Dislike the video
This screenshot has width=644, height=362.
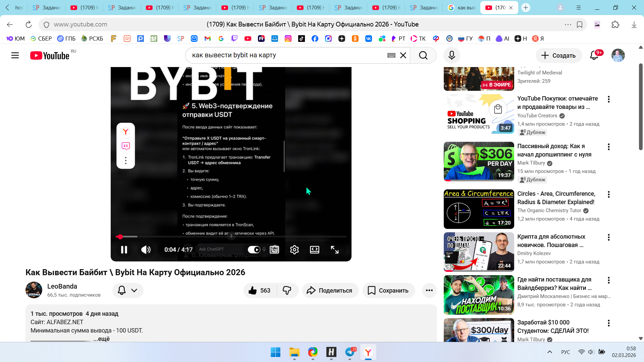(287, 291)
